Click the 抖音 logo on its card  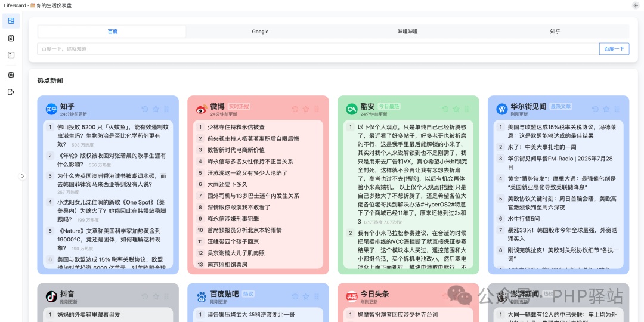pyautogui.click(x=51, y=296)
